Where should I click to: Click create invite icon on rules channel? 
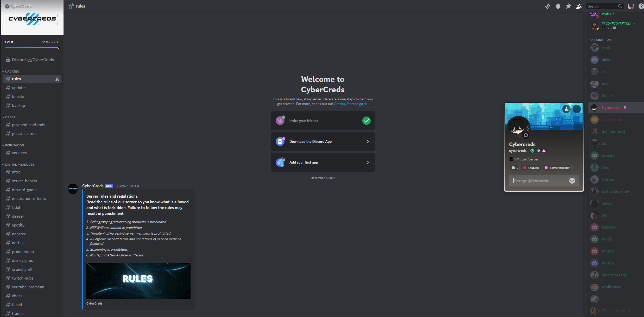click(x=57, y=79)
